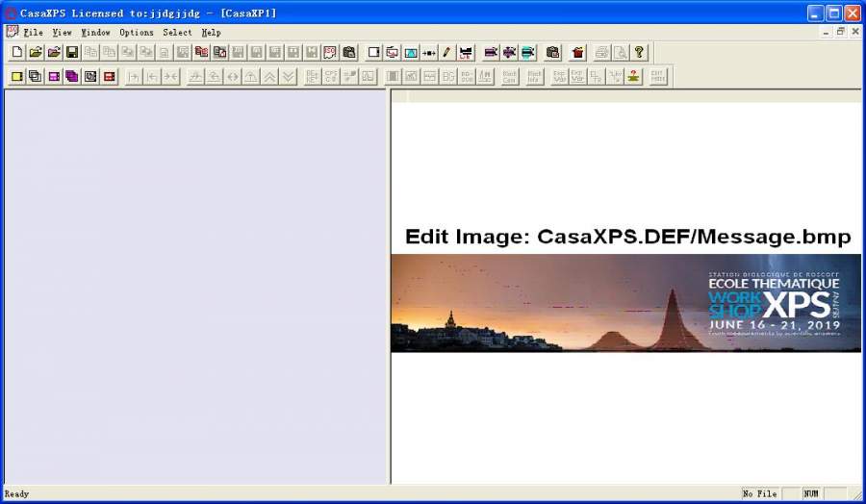Screen dimensions: 866x504
Task: Open the Help menu
Action: click(211, 33)
